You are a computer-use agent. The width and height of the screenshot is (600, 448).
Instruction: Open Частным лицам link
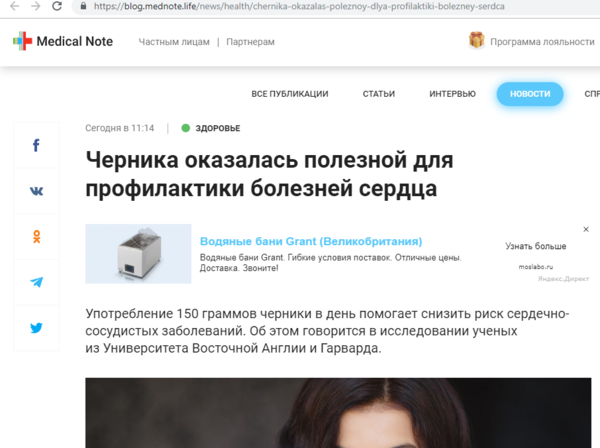(x=174, y=42)
